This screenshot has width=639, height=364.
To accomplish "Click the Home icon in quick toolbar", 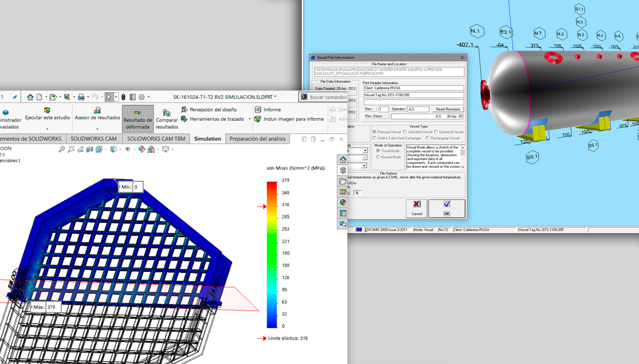I will [x=30, y=97].
